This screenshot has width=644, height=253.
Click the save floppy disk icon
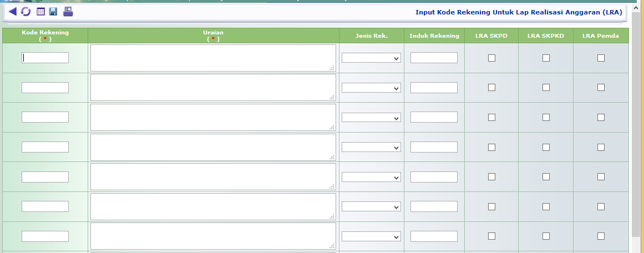pyautogui.click(x=53, y=12)
